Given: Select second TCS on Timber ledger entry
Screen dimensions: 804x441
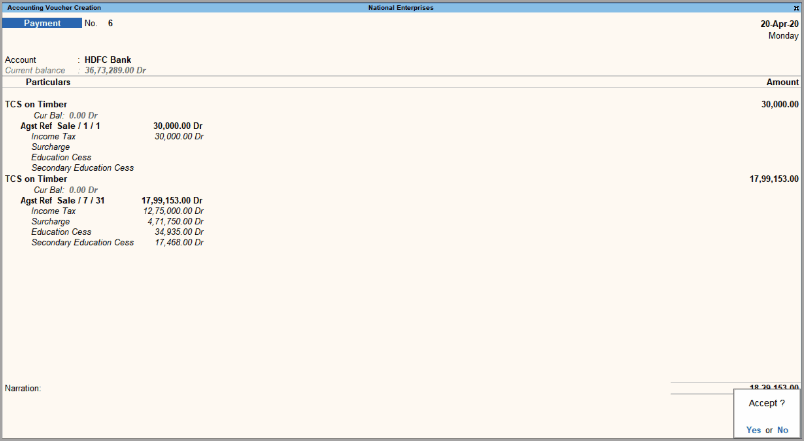Looking at the screenshot, I should pyautogui.click(x=36, y=179).
